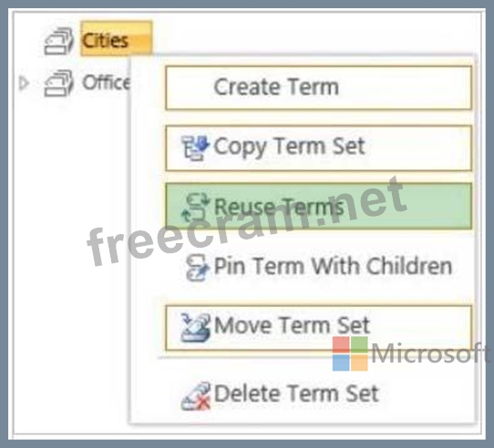Select Move Term Set menu text

pos(292,325)
